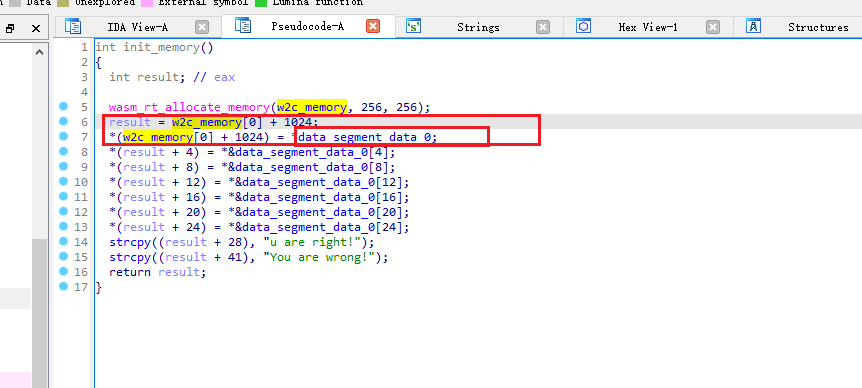Toggle breakpoint dot on line 9
The height and width of the screenshot is (388, 862).
pyautogui.click(x=64, y=166)
